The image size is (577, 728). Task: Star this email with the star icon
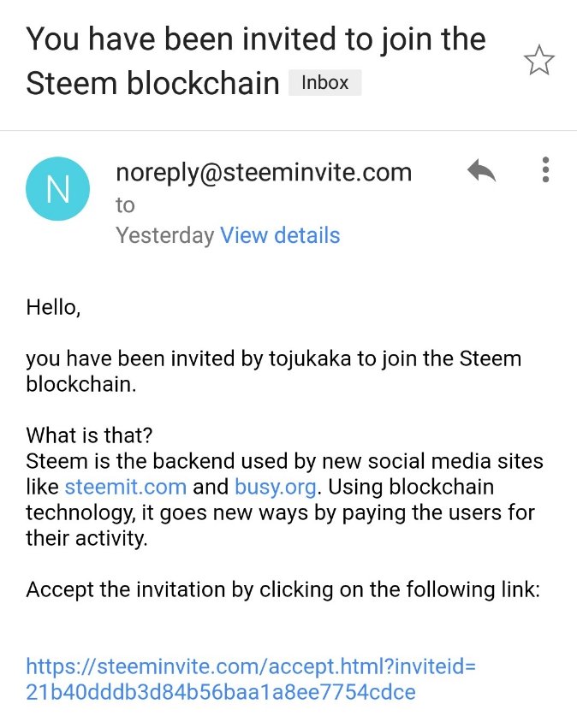click(x=538, y=61)
